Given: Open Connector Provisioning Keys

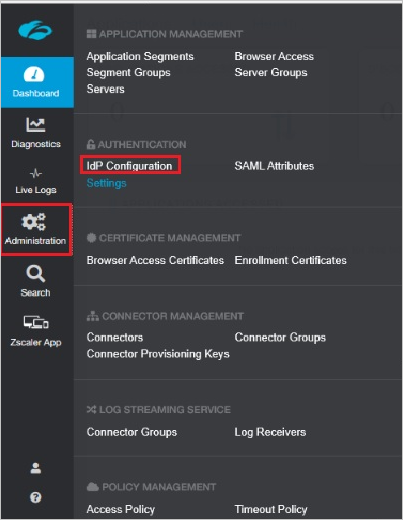Looking at the screenshot, I should click(158, 354).
